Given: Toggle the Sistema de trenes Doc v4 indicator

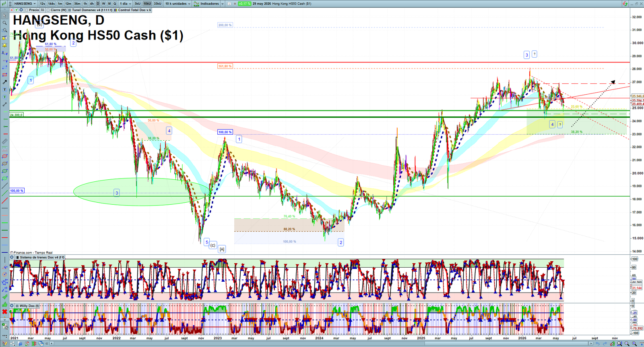Looking at the screenshot, I should pyautogui.click(x=17, y=257).
